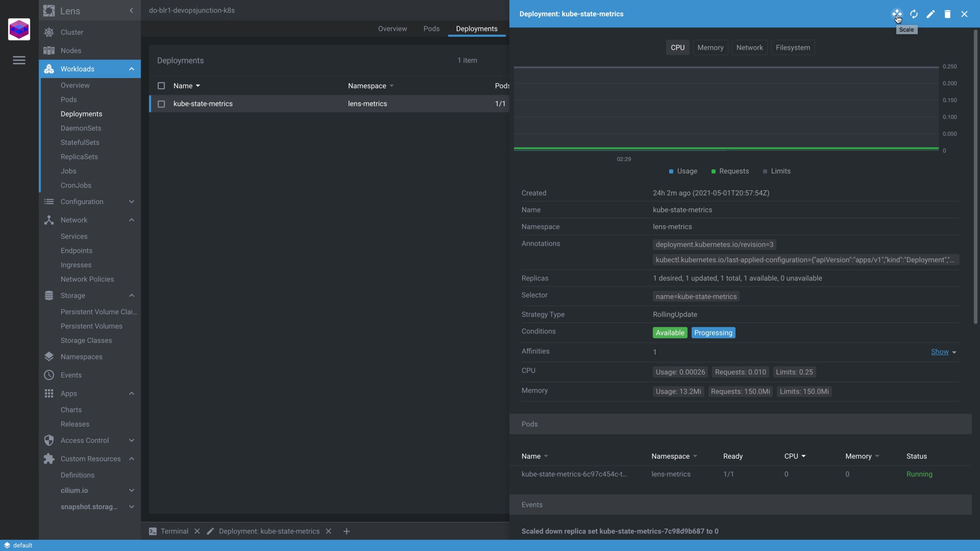Click the cluster logo icon

(x=19, y=29)
